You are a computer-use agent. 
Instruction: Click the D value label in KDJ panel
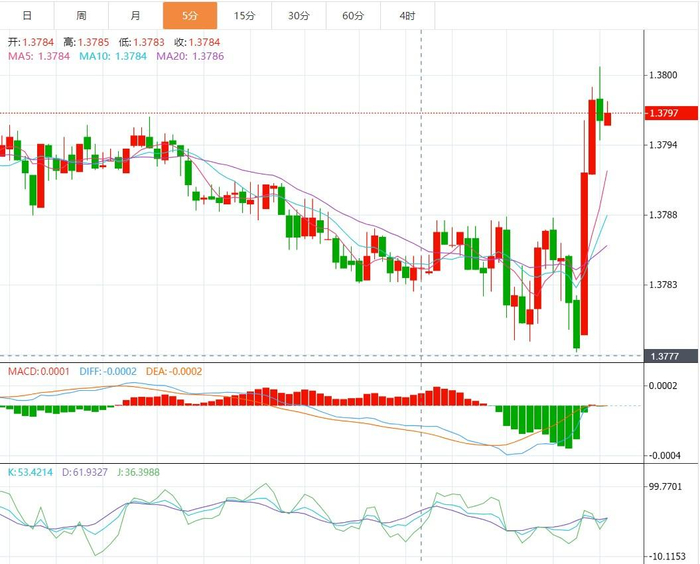[85, 472]
